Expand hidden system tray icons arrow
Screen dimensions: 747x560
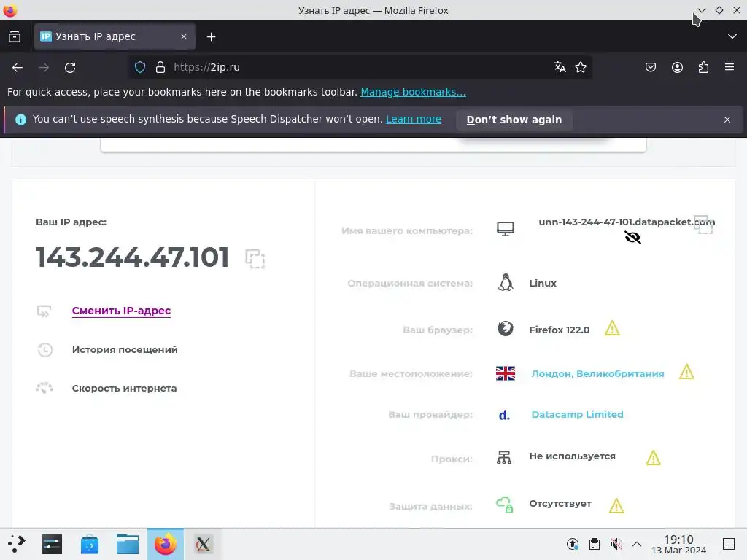tap(637, 544)
